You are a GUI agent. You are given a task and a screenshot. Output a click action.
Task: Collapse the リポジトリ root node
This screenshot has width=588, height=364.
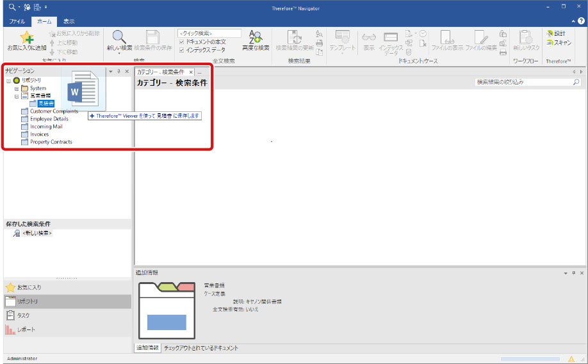pos(9,81)
